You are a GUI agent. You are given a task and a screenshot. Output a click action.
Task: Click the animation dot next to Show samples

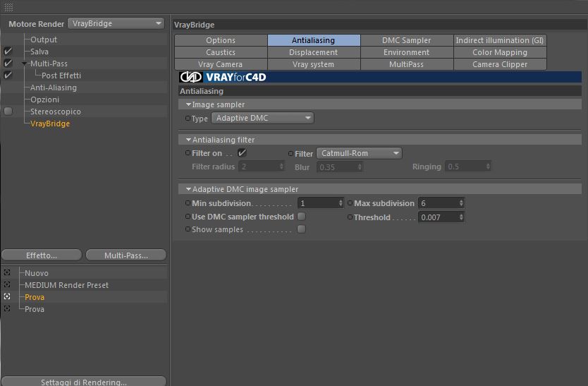[188, 229]
